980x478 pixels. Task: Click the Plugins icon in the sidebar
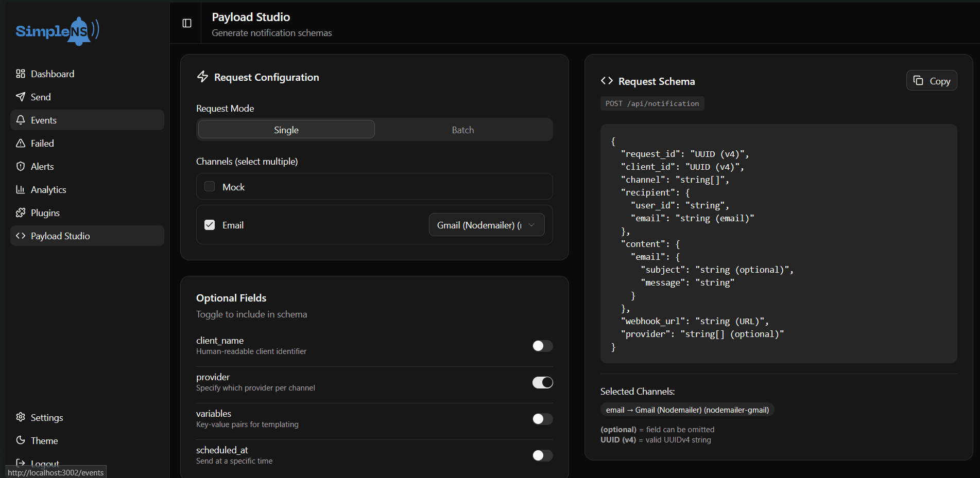pyautogui.click(x=21, y=213)
